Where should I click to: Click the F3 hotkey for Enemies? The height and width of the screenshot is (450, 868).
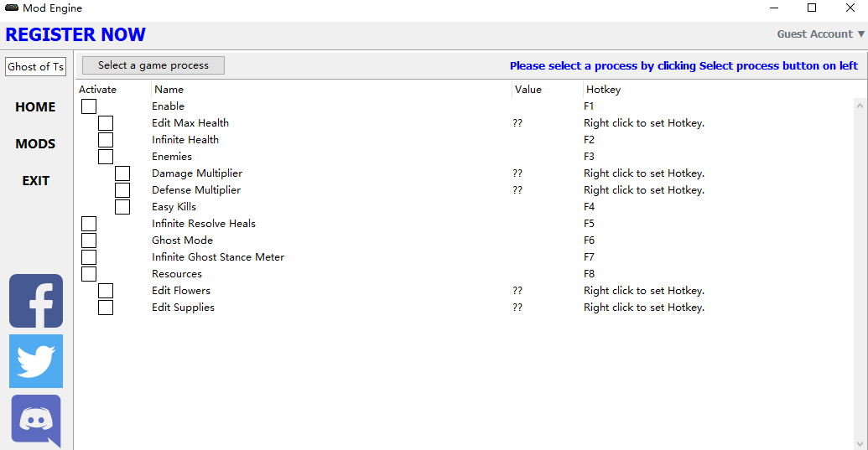click(589, 157)
